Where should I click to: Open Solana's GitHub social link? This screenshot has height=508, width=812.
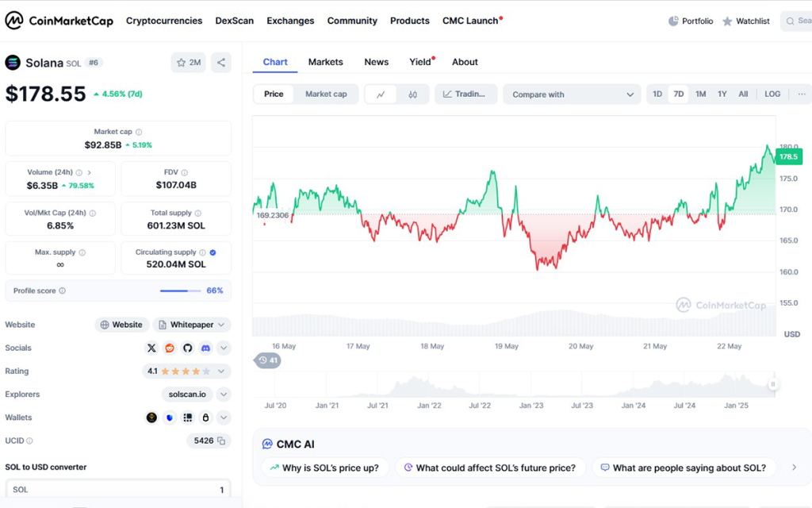[187, 348]
